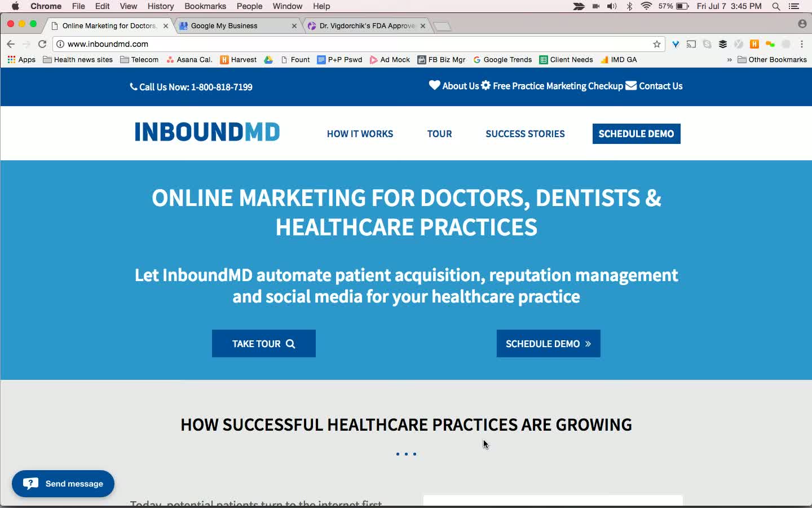Open the Chrome three-dot menu
Screen dimensions: 812x508
802,44
